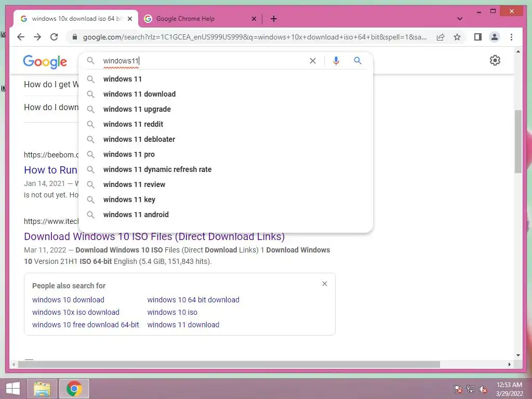Select suggestion "windows 11 pro"
The height and width of the screenshot is (399, 532).
pos(225,154)
